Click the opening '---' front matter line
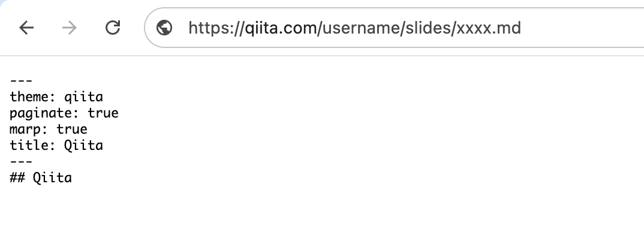The image size is (644, 229). [21, 81]
